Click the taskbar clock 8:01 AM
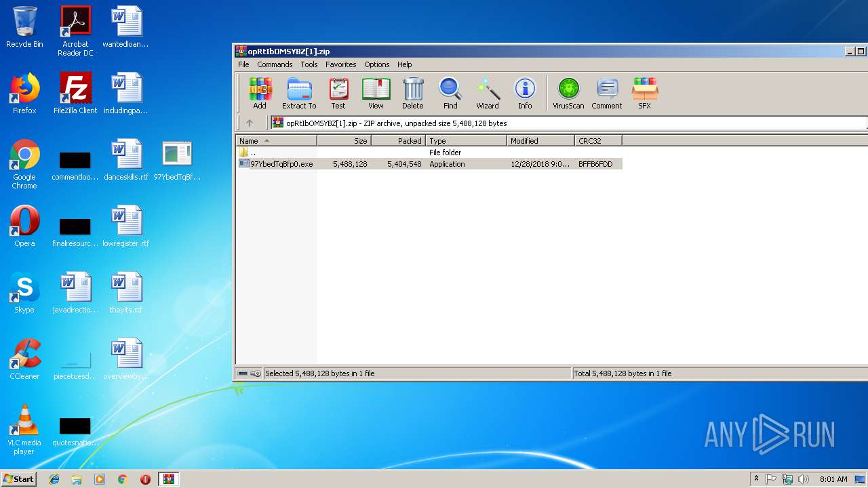This screenshot has width=868, height=488. point(833,479)
